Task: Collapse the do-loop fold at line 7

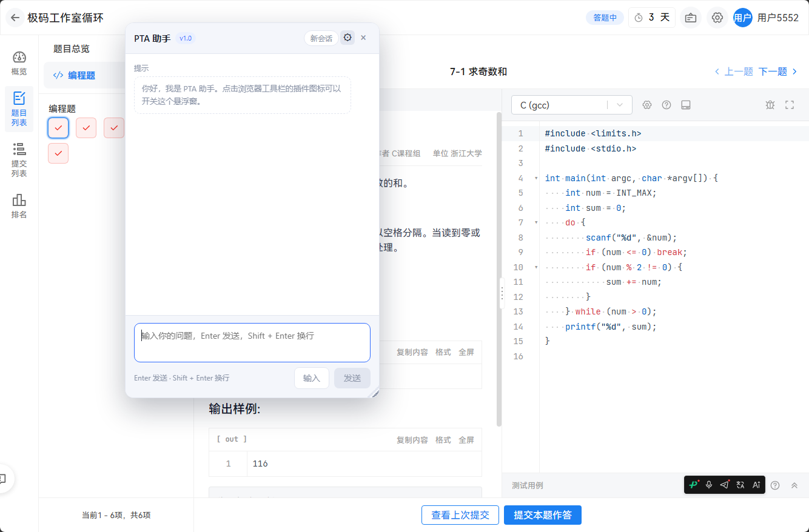Action: 536,222
